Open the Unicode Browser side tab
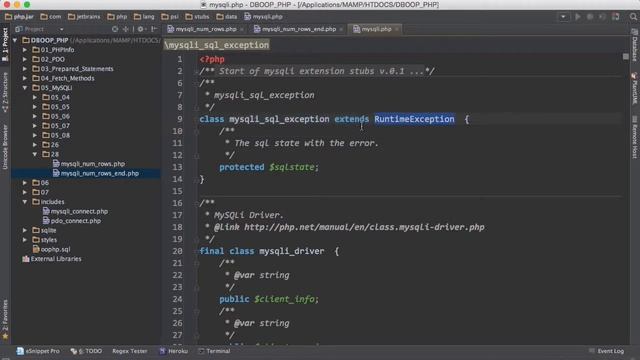This screenshot has height=360, width=640. click(5, 147)
